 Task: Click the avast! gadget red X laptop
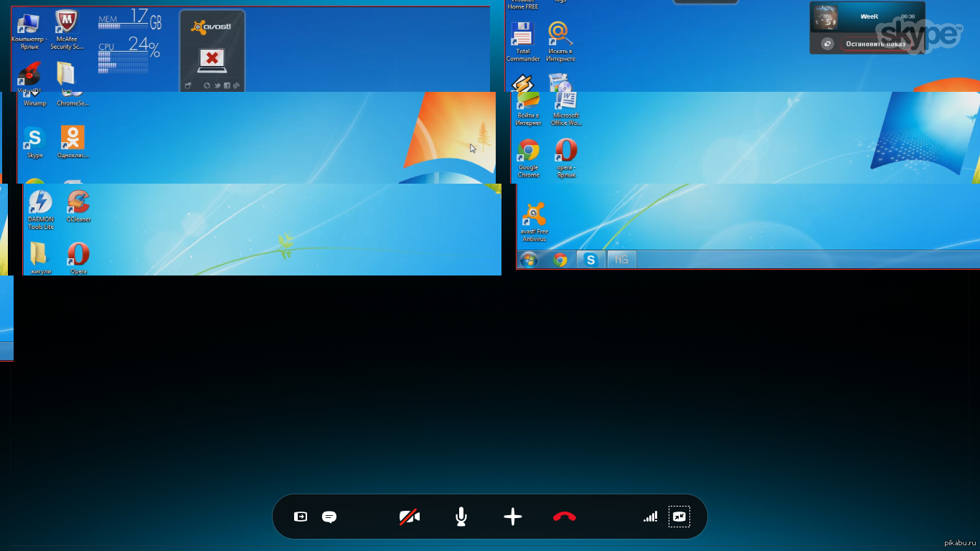coord(212,60)
